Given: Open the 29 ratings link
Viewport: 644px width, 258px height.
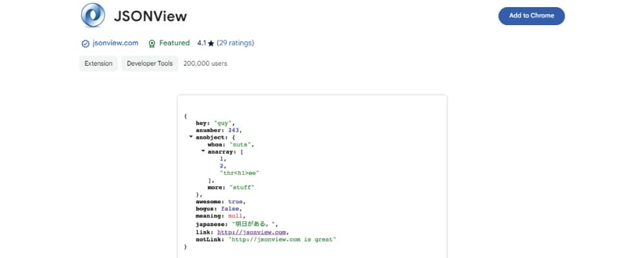Looking at the screenshot, I should pyautogui.click(x=236, y=43).
